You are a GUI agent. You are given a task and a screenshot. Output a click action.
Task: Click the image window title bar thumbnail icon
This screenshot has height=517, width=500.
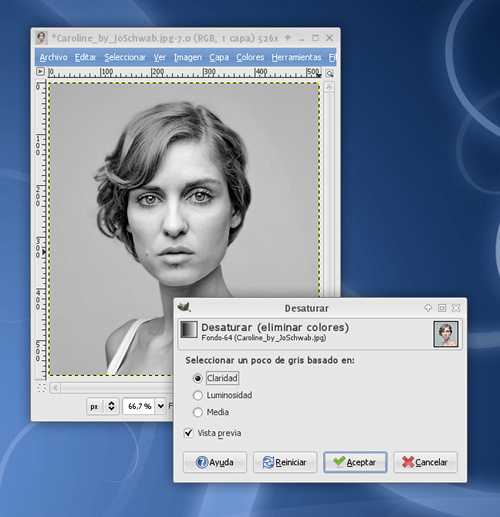tap(41, 38)
